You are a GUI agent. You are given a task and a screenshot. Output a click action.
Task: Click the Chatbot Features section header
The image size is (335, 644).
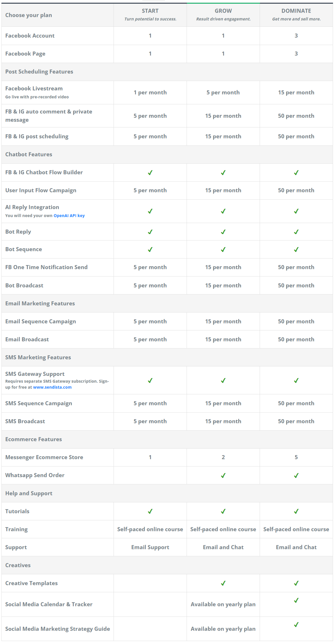29,154
